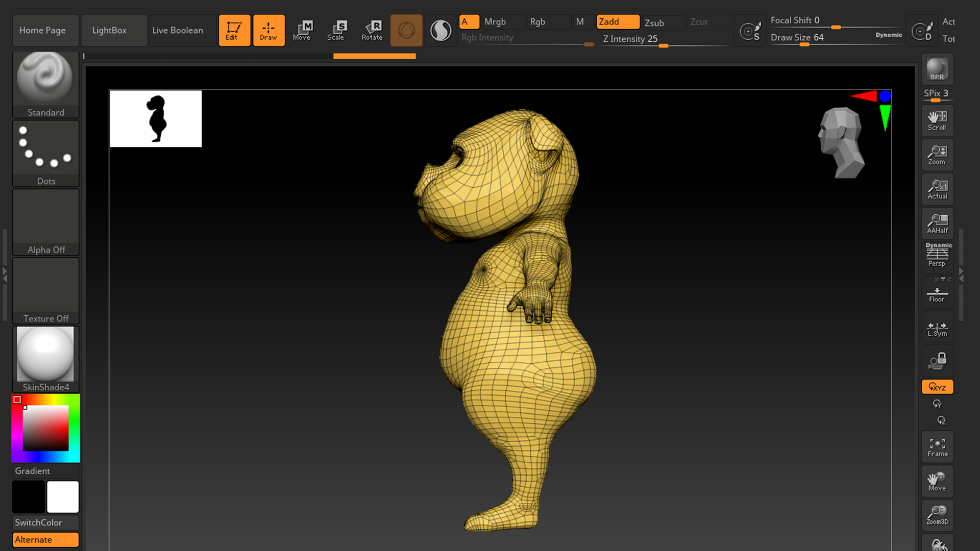Adjust the SPix slider
980x551 pixels.
click(x=937, y=94)
